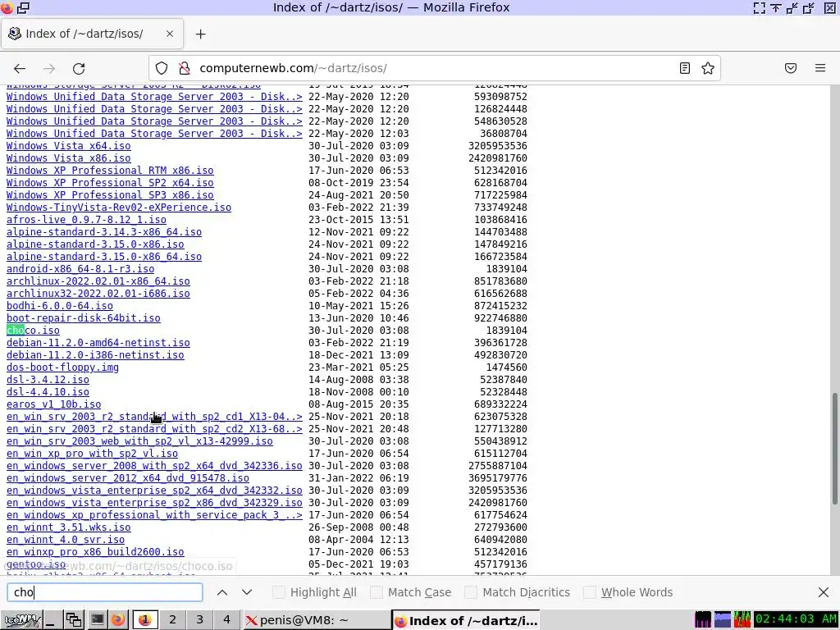This screenshot has height=630, width=840.
Task: Open Windows-TinyVista-Rev02-eXPerience.iso link
Action: click(x=119, y=208)
